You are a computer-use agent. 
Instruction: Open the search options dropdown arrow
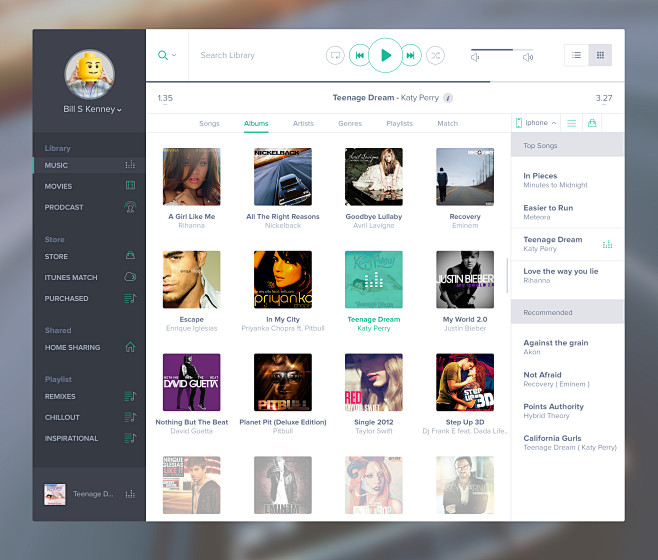click(x=174, y=55)
